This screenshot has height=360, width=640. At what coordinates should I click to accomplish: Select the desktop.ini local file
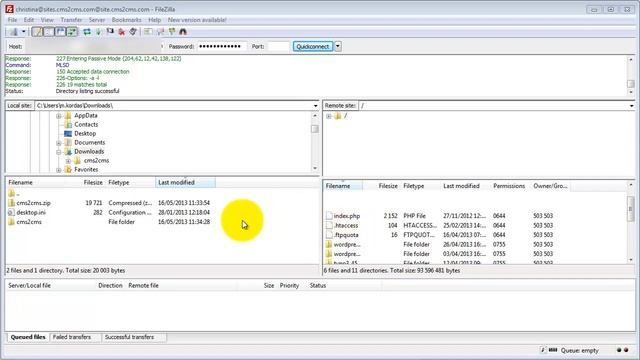point(31,212)
